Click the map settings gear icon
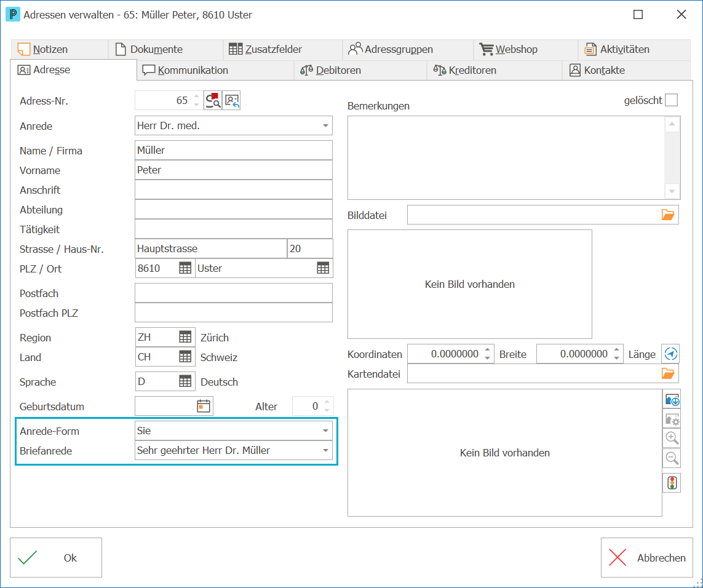The width and height of the screenshot is (703, 588). (x=672, y=419)
